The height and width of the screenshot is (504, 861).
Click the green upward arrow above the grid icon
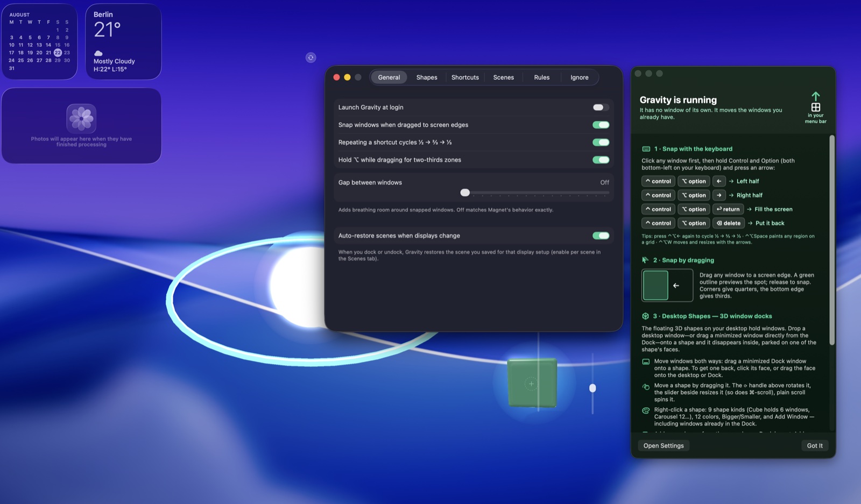coord(816,96)
